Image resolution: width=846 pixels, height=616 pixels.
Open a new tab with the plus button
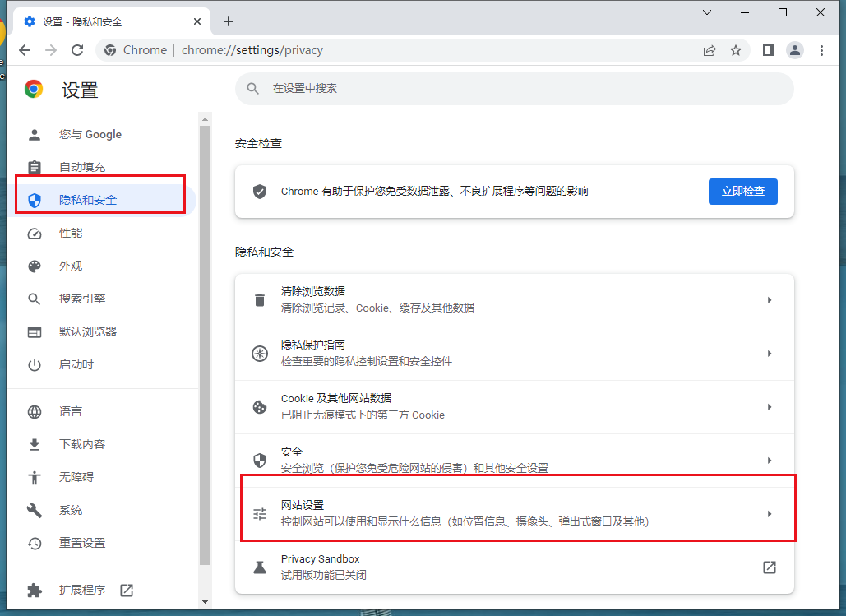[x=229, y=21]
